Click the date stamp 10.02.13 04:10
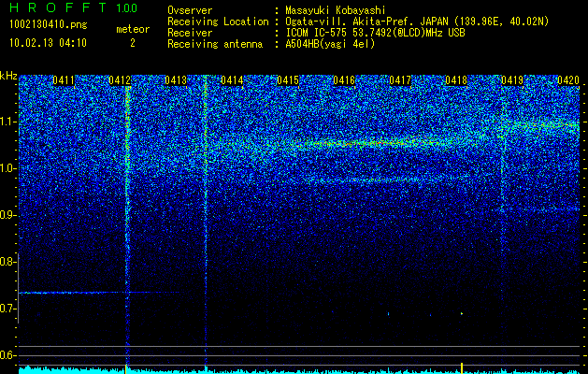Screen dimensions: 588x374 (x=48, y=43)
